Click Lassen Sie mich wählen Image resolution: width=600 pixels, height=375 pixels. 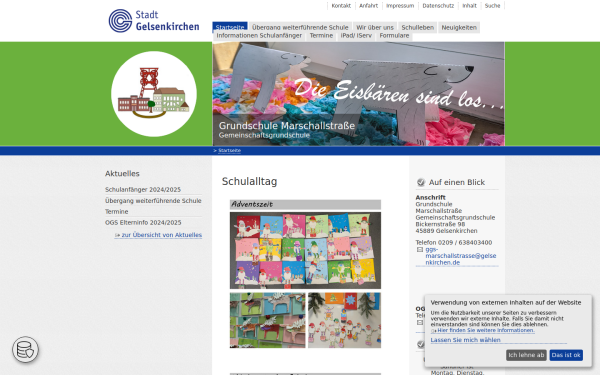(x=465, y=340)
